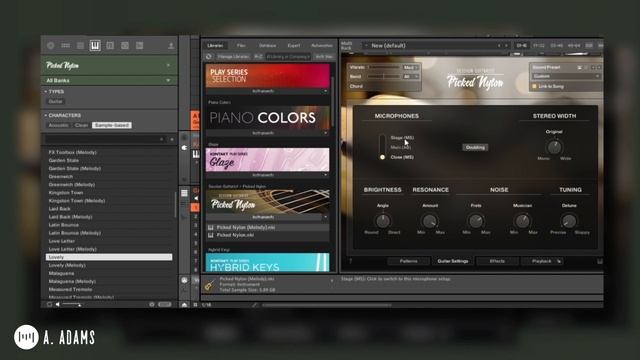Click the Manage Libraries button
Viewport: 640px width, 360px height.
point(233,57)
